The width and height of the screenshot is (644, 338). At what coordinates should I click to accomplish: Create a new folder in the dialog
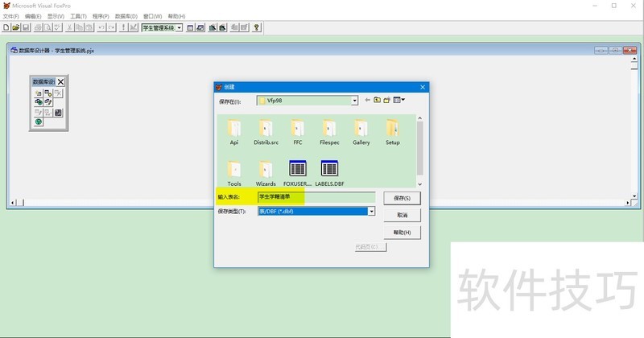[386, 101]
